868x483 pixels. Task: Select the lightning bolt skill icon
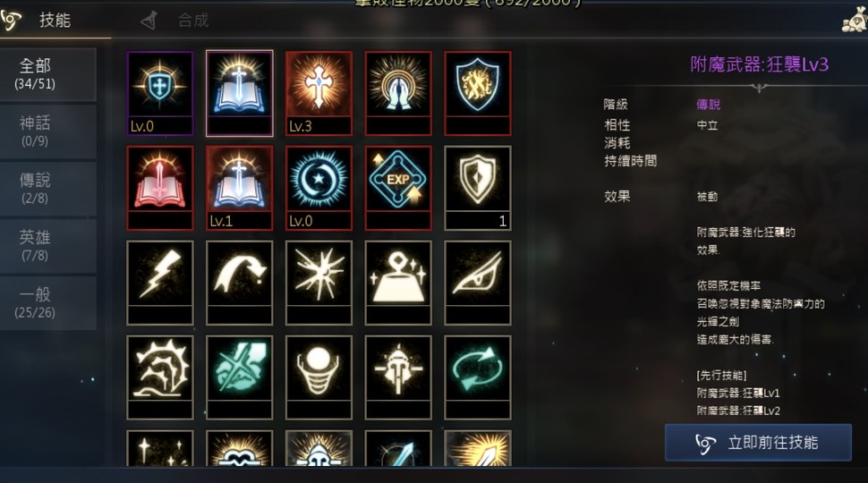[x=160, y=283]
